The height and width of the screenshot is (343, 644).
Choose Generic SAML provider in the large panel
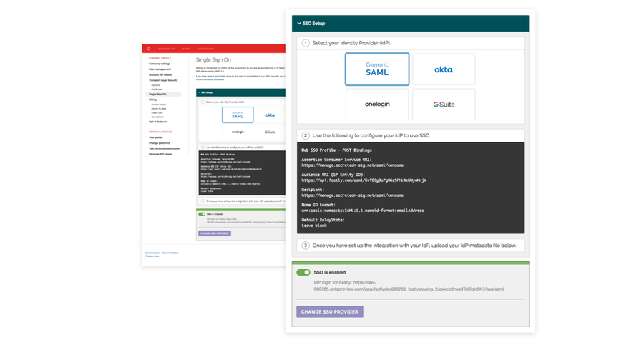(x=377, y=69)
